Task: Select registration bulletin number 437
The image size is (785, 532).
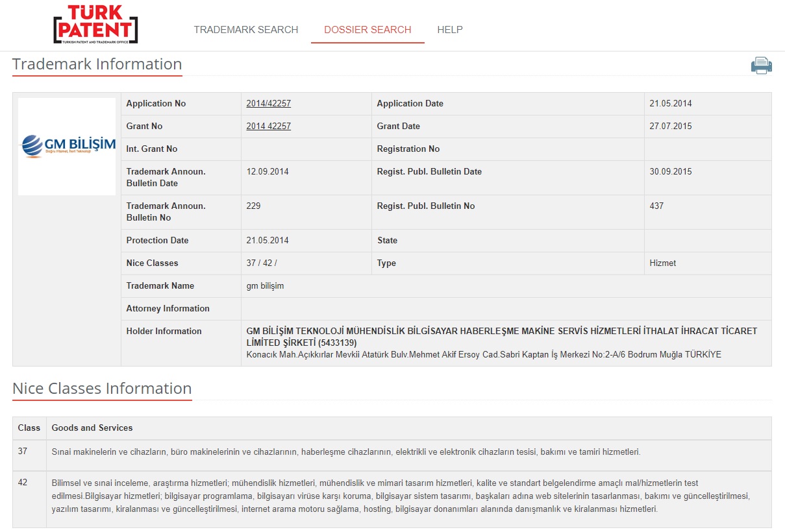Action: coord(656,206)
